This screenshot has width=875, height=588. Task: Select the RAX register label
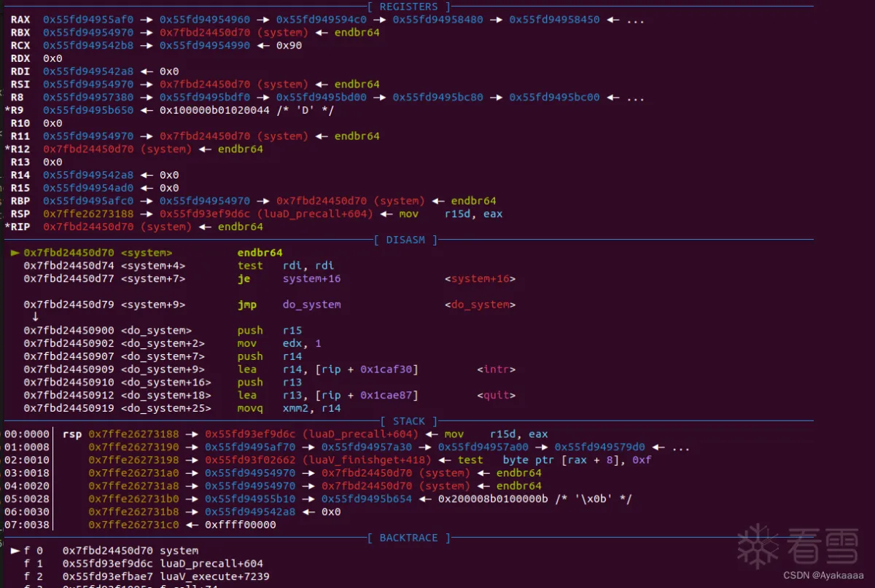pos(20,20)
